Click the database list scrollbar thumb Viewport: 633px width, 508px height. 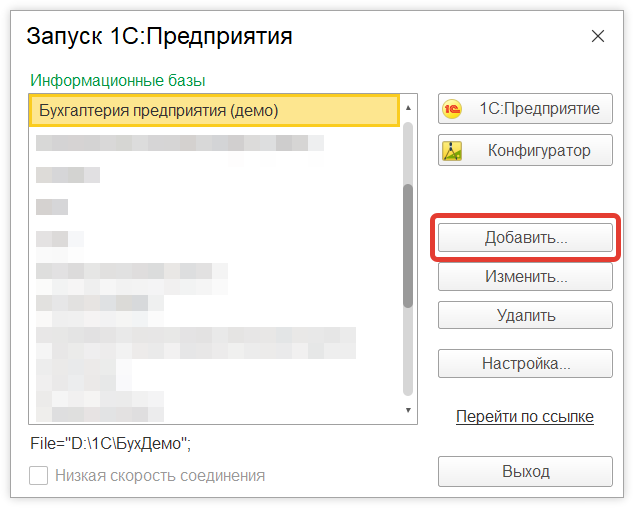point(408,245)
